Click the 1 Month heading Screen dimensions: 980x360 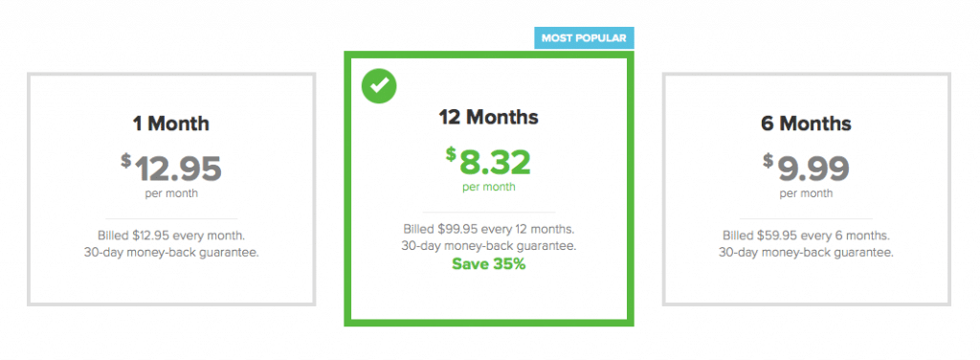[x=171, y=124]
